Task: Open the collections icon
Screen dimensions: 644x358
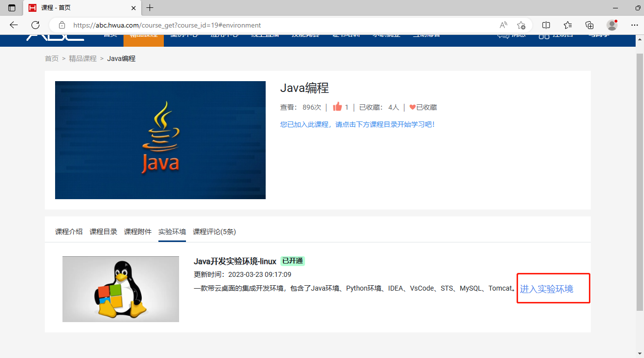Action: (x=589, y=25)
